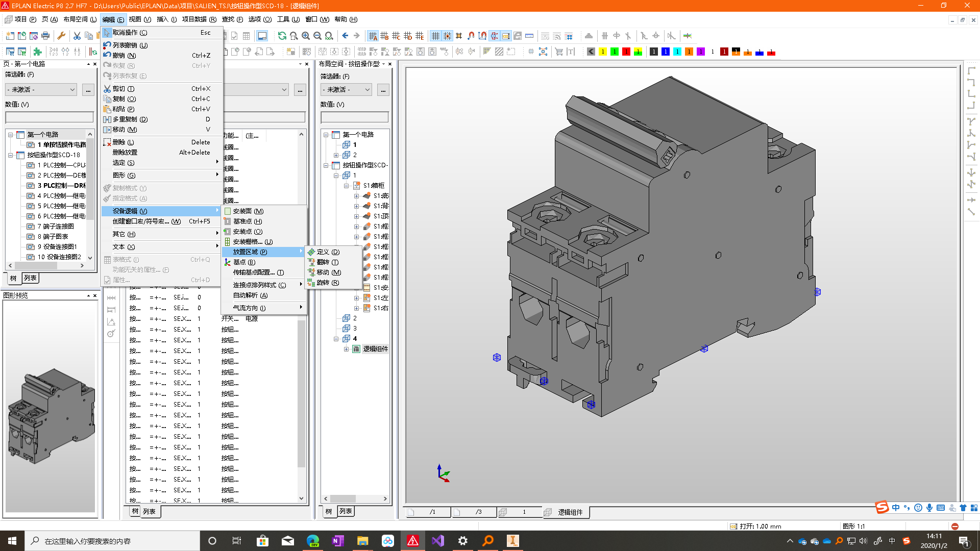
Task: Expand the 逻辑组件 tree node
Action: tap(346, 349)
